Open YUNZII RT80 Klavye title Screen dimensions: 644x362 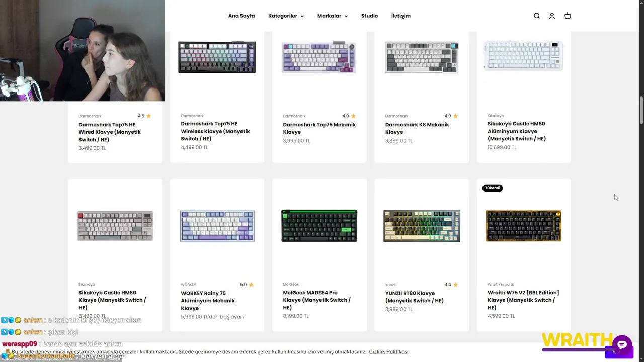point(415,297)
